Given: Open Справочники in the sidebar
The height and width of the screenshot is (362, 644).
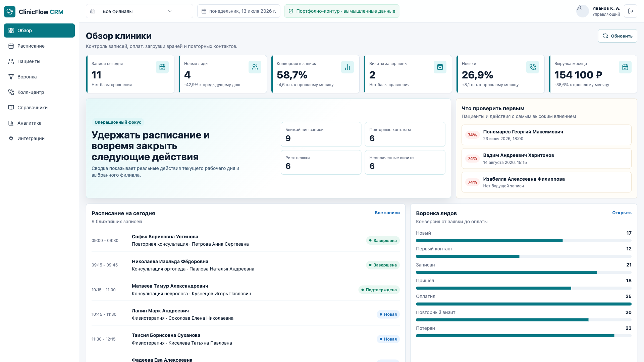Looking at the screenshot, I should [x=39, y=108].
